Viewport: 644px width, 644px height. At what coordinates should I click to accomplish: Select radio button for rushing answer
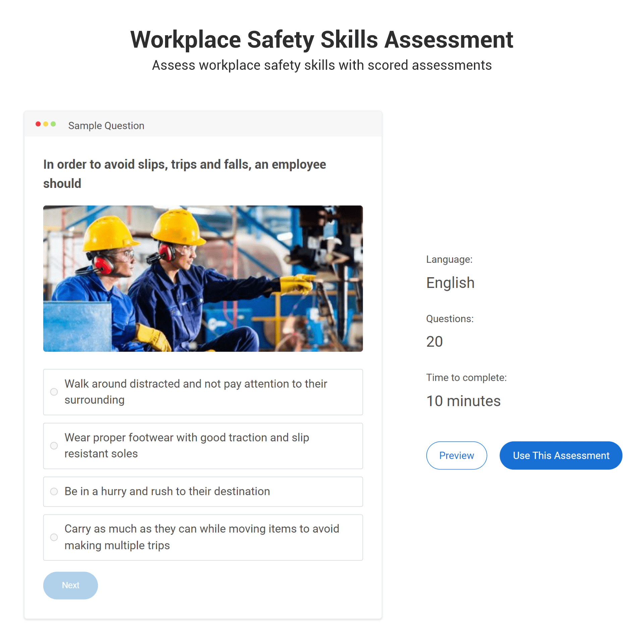54,491
